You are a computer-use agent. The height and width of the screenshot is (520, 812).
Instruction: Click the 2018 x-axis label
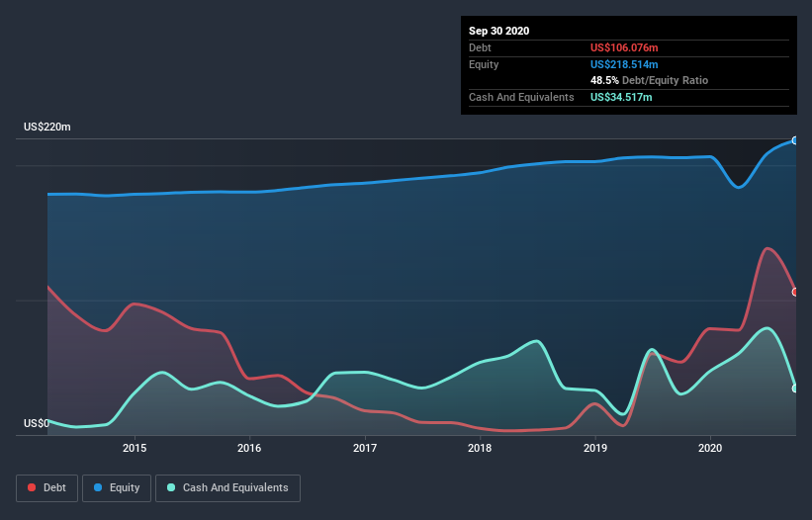pos(480,448)
